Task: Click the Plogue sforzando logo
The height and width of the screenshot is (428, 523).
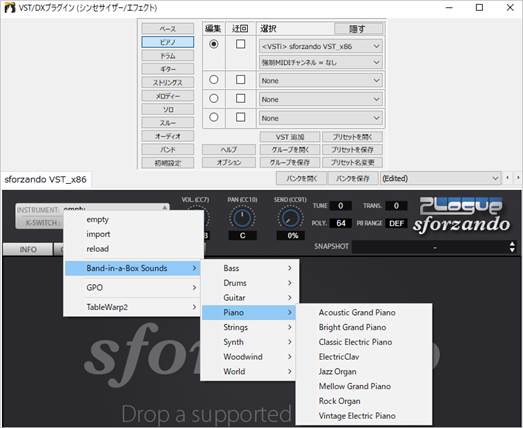Action: (461, 214)
